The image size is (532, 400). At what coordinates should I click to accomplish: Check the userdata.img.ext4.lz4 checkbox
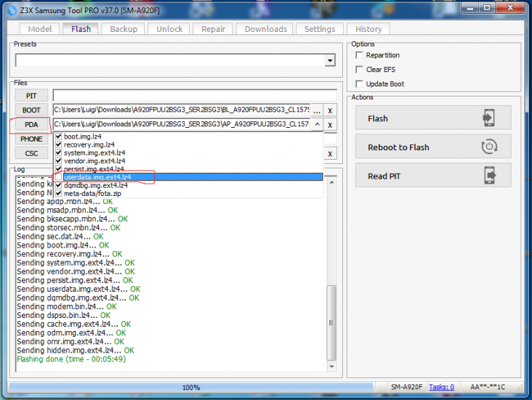click(x=59, y=177)
